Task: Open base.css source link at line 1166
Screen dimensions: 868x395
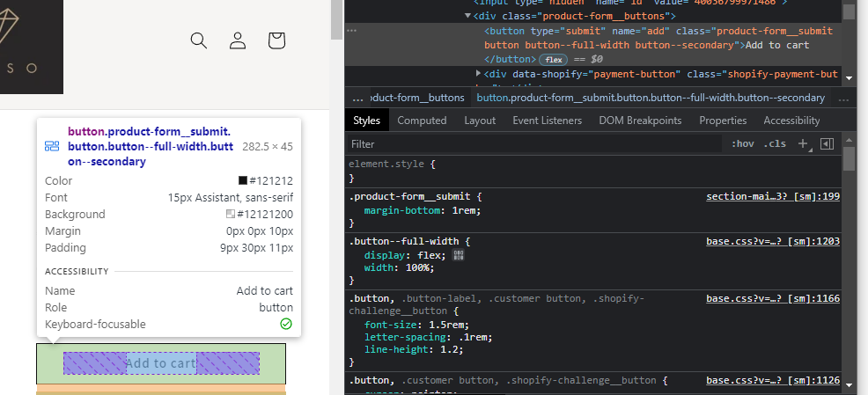Action: [x=773, y=299]
